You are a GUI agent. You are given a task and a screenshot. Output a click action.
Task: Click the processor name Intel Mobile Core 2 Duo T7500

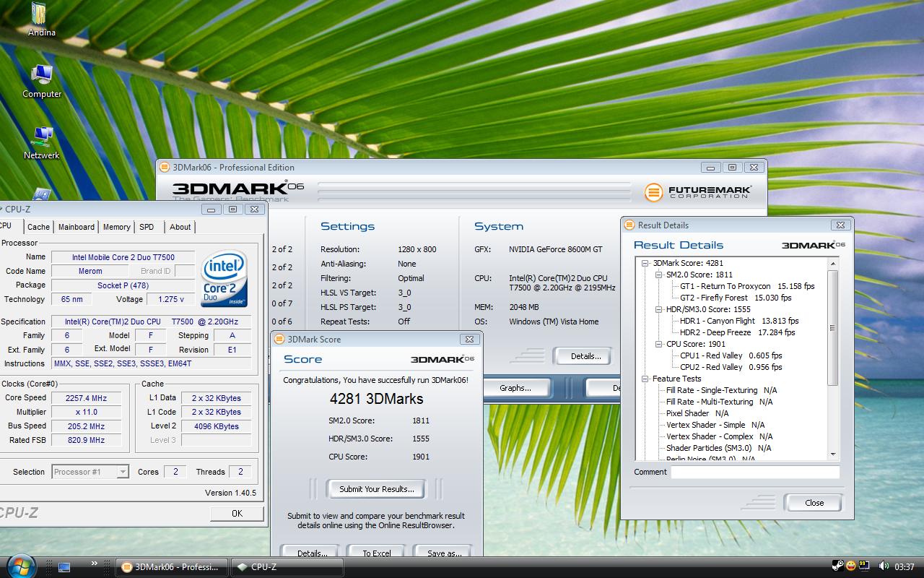point(123,257)
